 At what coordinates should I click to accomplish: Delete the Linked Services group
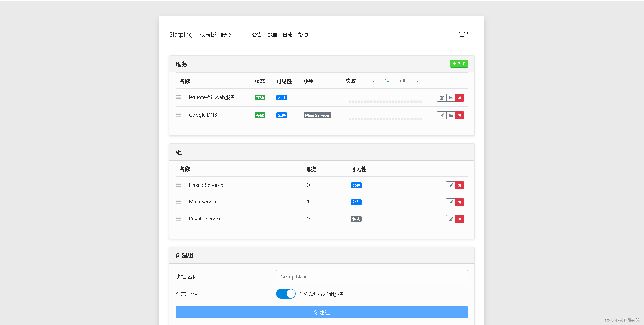click(460, 185)
